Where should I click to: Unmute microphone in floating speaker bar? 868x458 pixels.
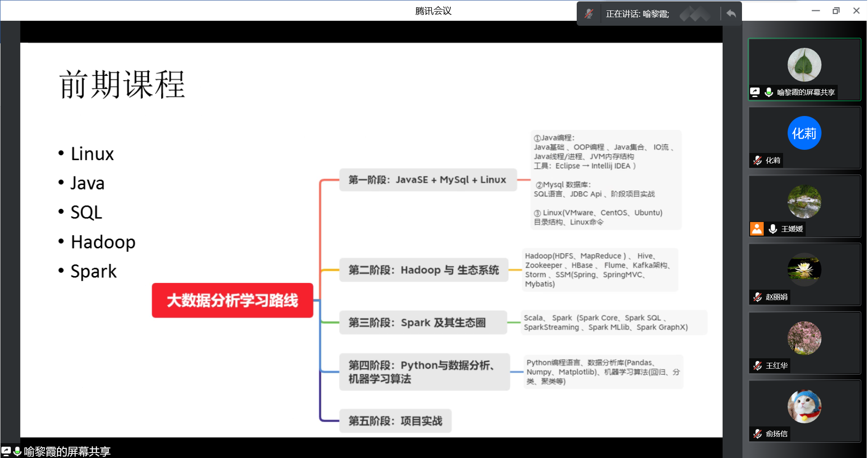(588, 14)
